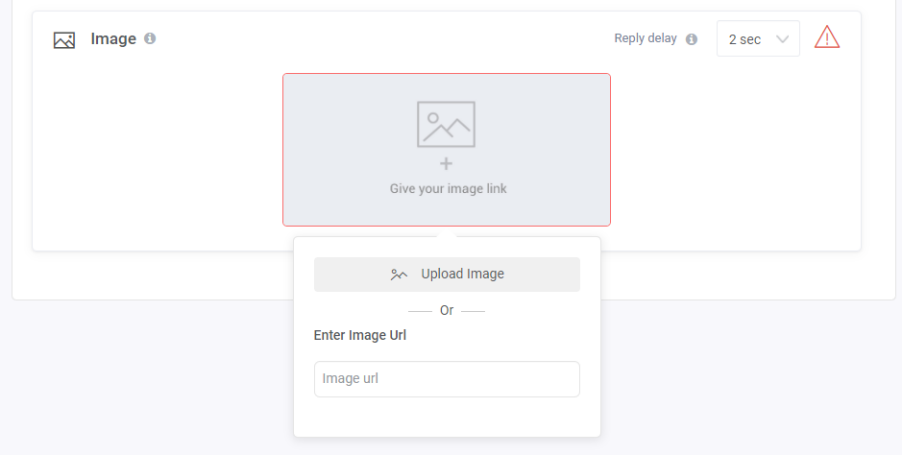Image resolution: width=902 pixels, height=455 pixels.
Task: Click the popover's pointer arrow notch
Action: (447, 234)
